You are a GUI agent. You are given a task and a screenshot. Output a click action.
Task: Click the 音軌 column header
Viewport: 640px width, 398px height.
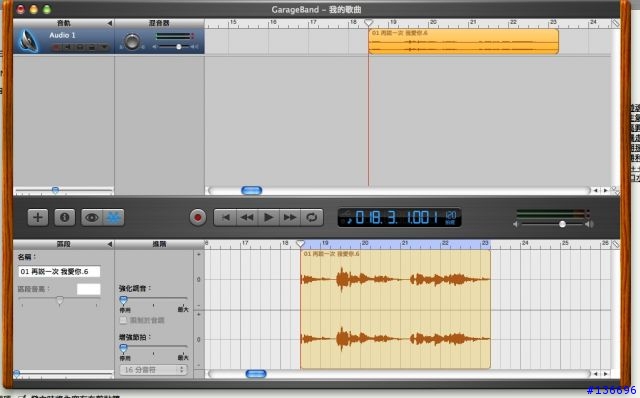64,23
